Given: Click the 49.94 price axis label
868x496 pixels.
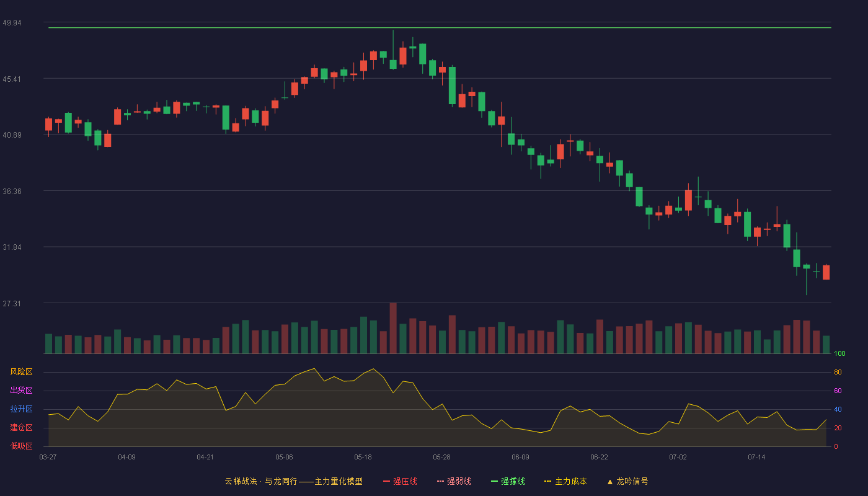Looking at the screenshot, I should (12, 23).
